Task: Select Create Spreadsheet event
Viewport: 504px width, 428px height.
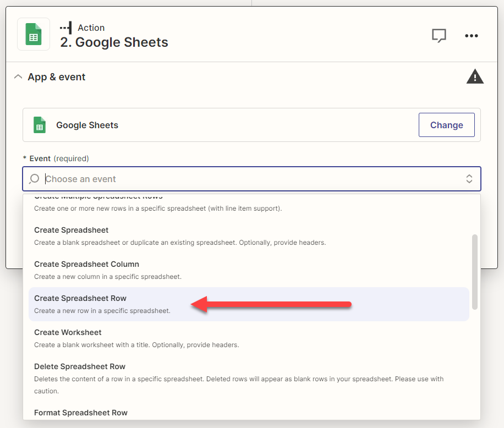Action: (249, 236)
